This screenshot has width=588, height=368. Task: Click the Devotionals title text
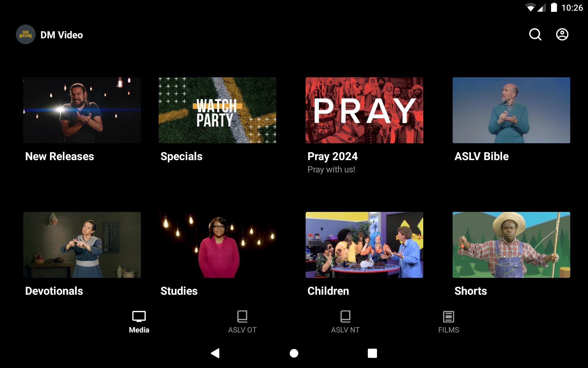pos(54,291)
